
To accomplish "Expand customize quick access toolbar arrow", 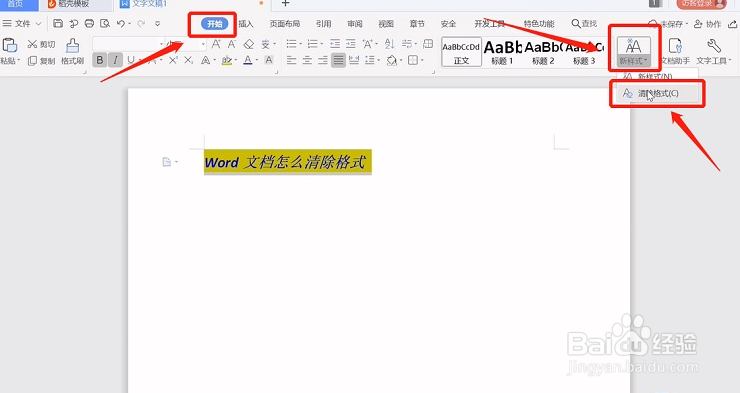I will [x=158, y=23].
